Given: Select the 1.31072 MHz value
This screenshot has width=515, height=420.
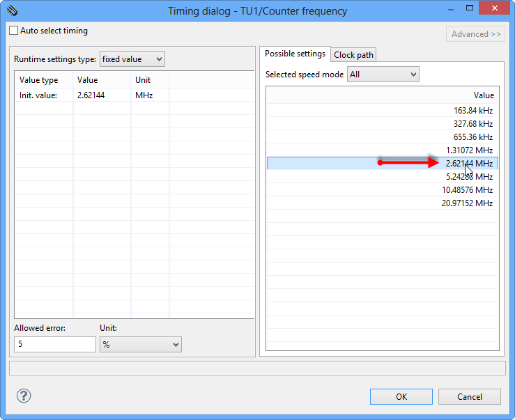Looking at the screenshot, I should point(469,150).
